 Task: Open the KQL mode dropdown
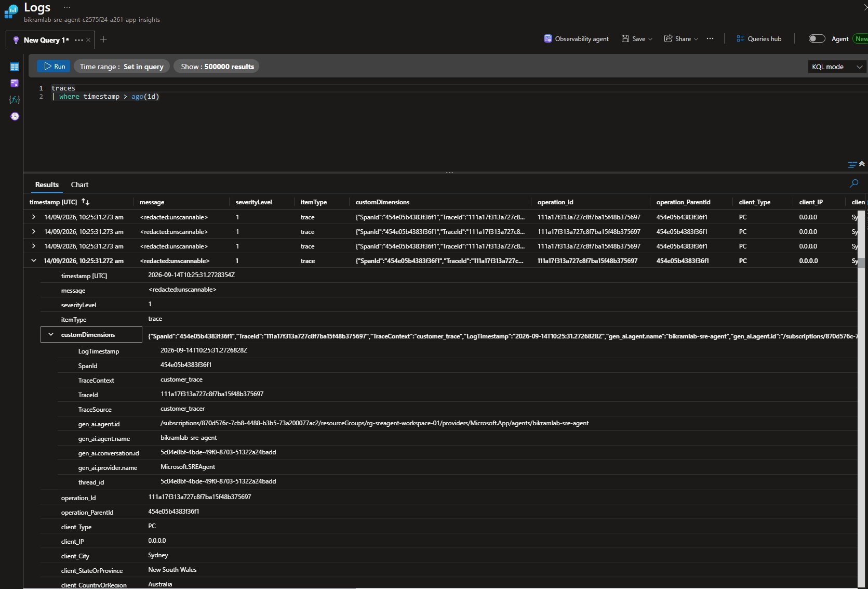point(837,67)
